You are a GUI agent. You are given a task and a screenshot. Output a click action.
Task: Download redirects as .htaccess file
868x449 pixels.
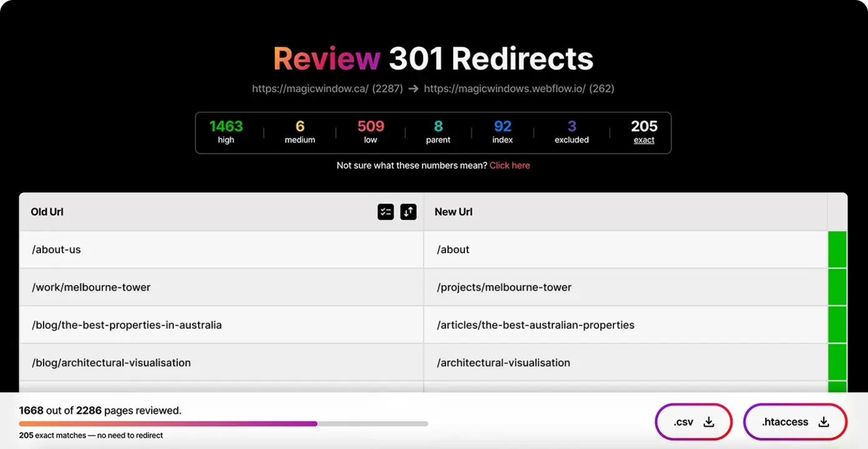[795, 422]
